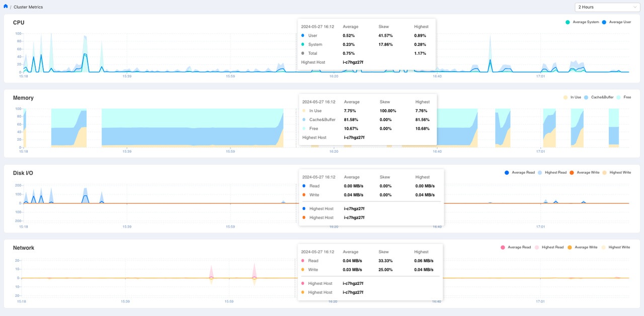644x316 pixels.
Task: Click the CPU panel title
Action: (x=19, y=23)
